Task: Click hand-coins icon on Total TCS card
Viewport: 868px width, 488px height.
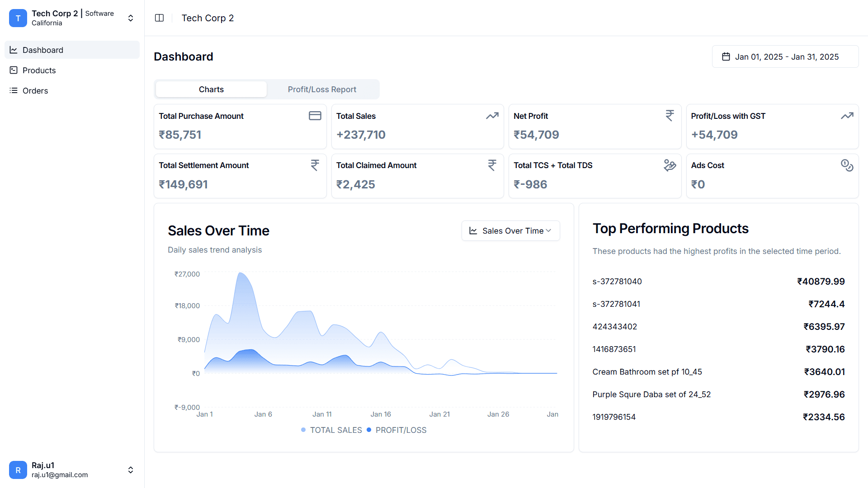Action: (x=670, y=165)
